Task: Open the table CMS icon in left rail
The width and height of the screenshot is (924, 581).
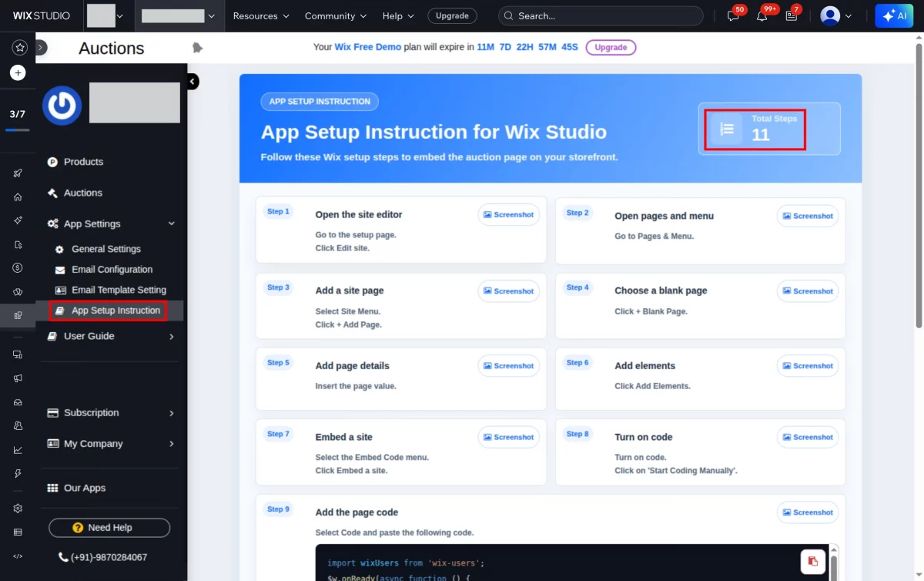Action: (18, 532)
